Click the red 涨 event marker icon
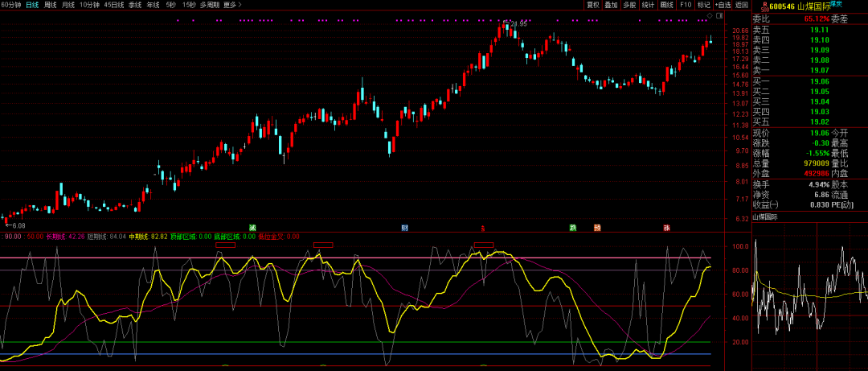Viewport: 868px width, 371px height. (x=666, y=228)
